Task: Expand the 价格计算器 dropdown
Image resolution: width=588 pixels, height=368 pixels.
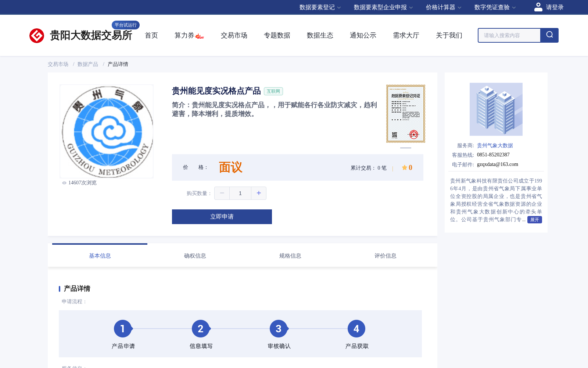Action: [x=444, y=7]
